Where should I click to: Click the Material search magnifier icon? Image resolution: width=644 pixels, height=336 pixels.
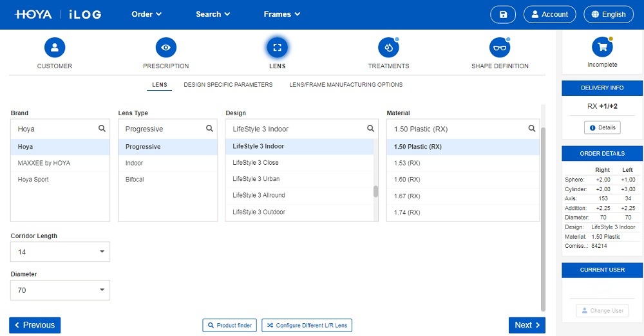click(531, 129)
